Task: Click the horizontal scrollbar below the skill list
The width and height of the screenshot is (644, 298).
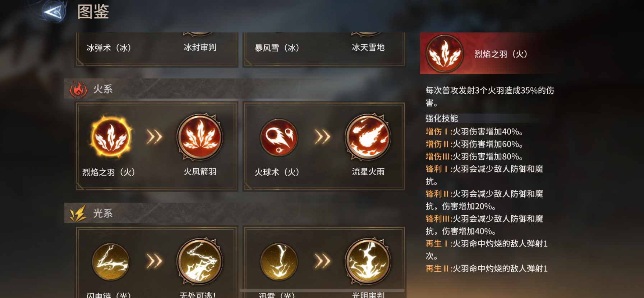Action: pyautogui.click(x=322, y=290)
